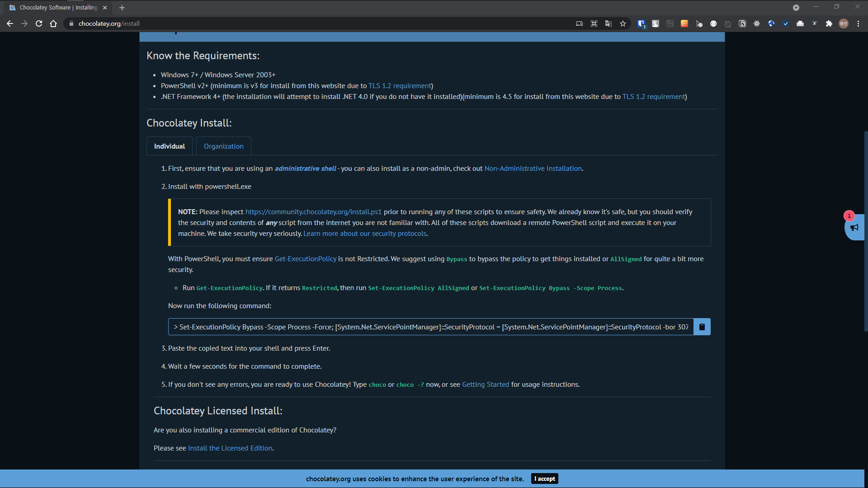
Task: Open the Getting Started link
Action: point(486,385)
